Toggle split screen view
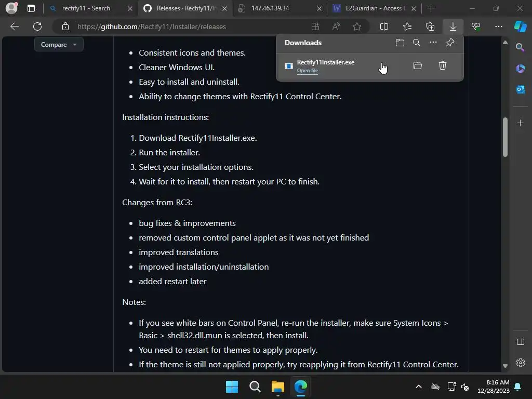The width and height of the screenshot is (532, 399). (x=384, y=26)
